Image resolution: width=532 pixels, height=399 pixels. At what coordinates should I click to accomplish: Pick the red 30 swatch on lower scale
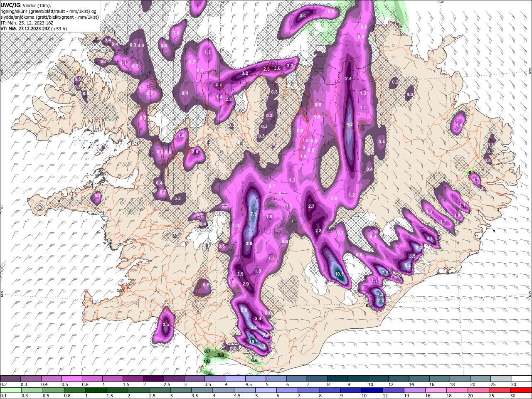coord(521,390)
